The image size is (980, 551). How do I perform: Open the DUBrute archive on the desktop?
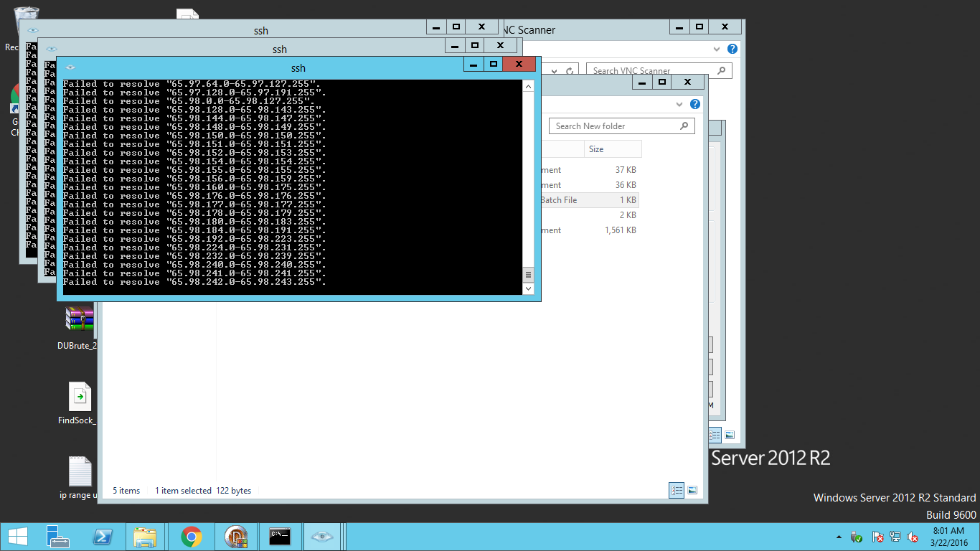coord(79,319)
